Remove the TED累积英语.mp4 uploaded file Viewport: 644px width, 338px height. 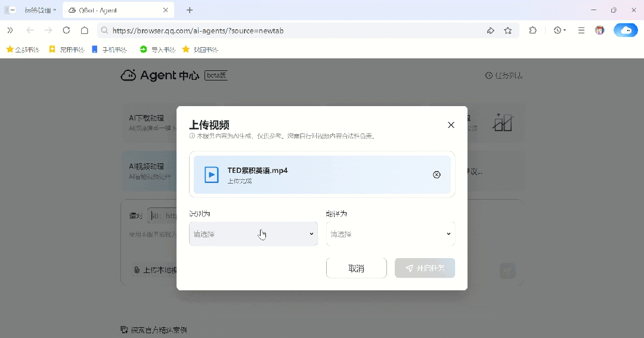pos(436,175)
